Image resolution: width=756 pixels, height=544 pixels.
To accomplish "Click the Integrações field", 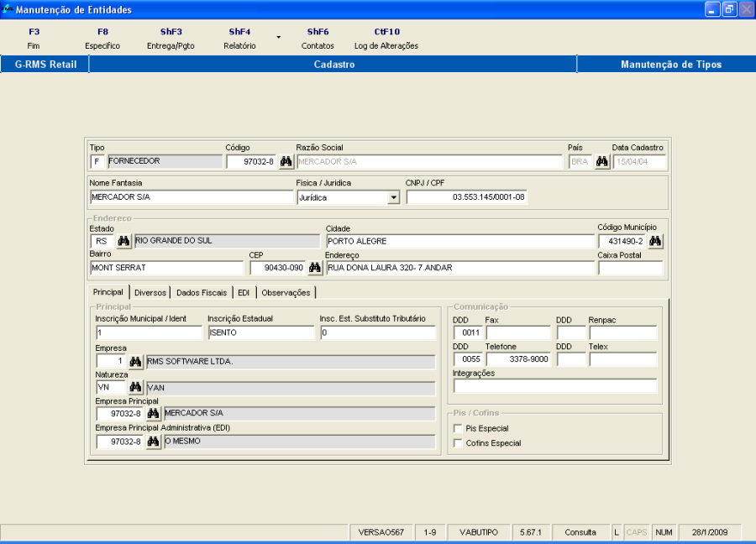I will coord(555,385).
